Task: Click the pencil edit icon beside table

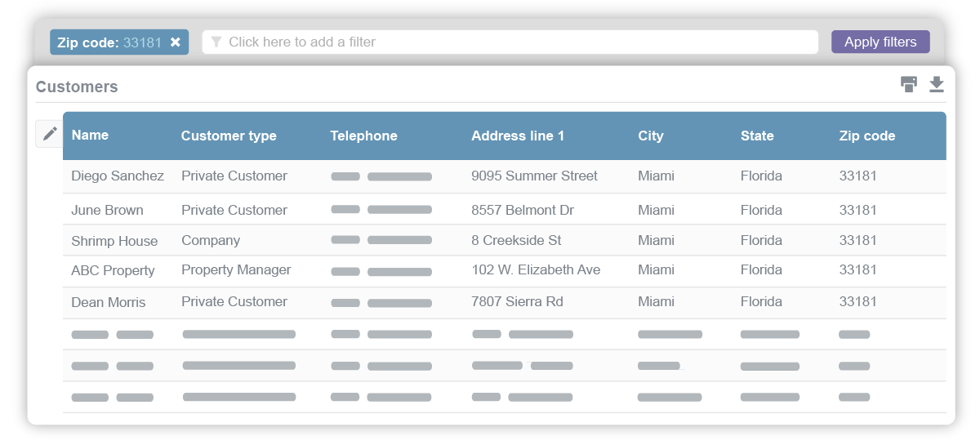Action: 50,134
